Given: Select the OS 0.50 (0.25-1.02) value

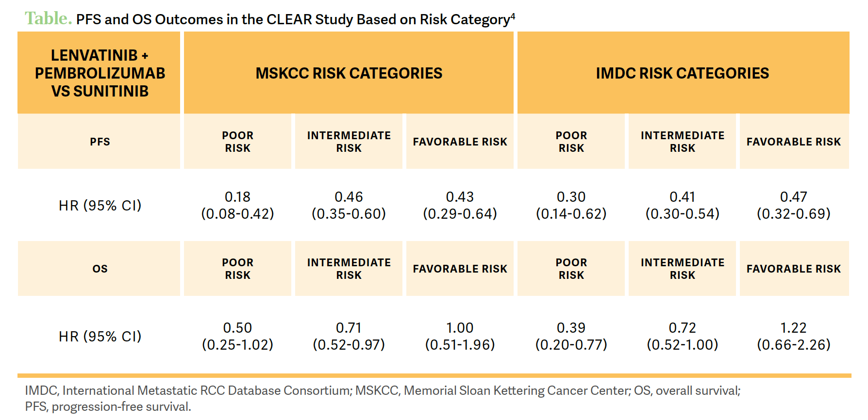Looking at the screenshot, I should (x=237, y=336).
